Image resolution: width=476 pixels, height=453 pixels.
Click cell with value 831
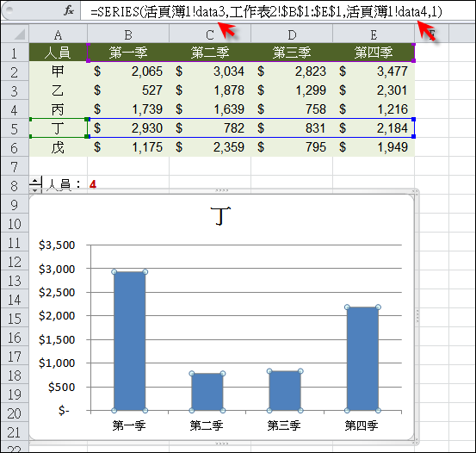(x=292, y=128)
